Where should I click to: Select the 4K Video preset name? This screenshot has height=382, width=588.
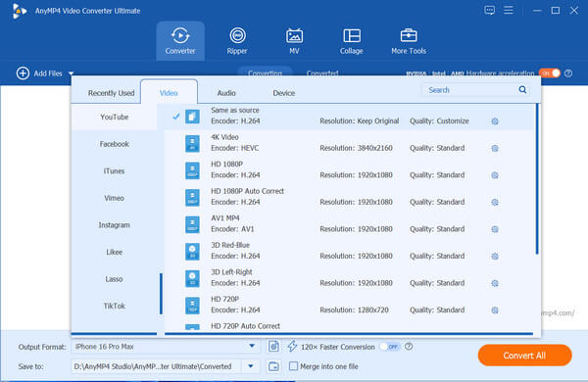(224, 137)
